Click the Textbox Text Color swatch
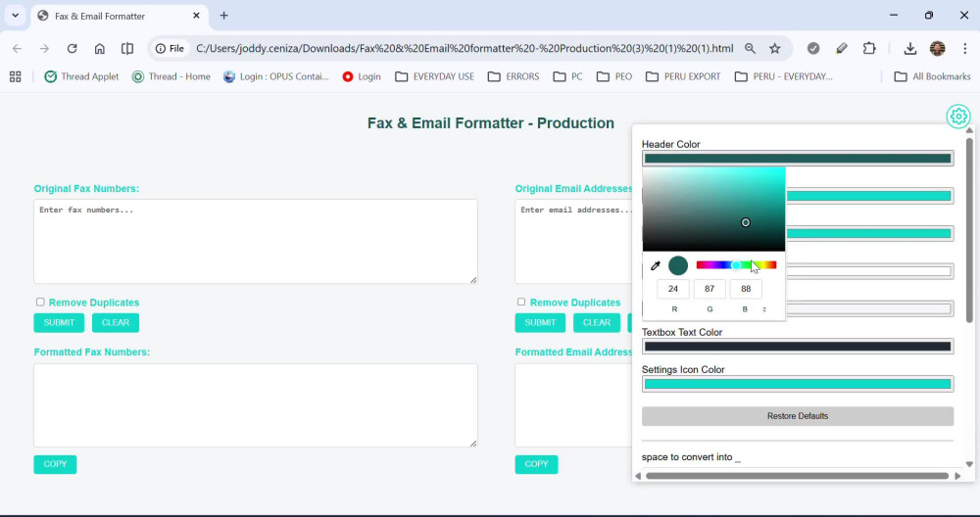This screenshot has width=980, height=517. coord(798,347)
